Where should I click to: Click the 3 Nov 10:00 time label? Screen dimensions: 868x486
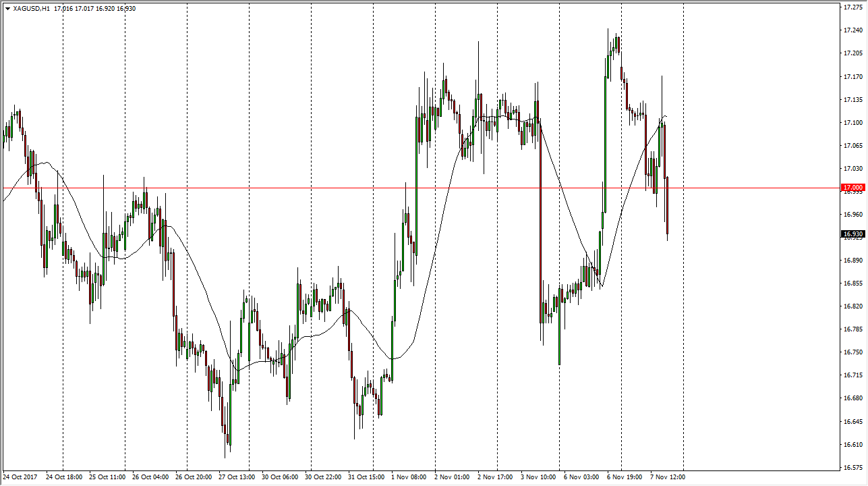(538, 477)
